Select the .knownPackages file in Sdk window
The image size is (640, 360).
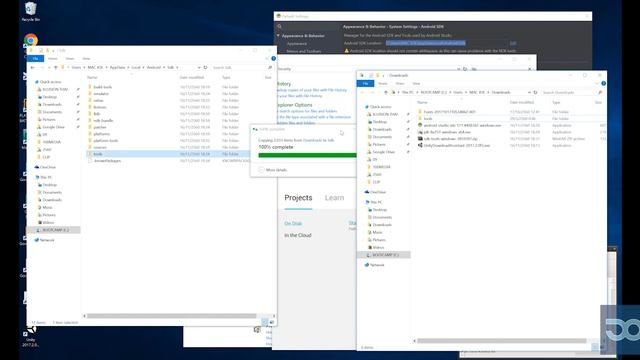(107, 160)
